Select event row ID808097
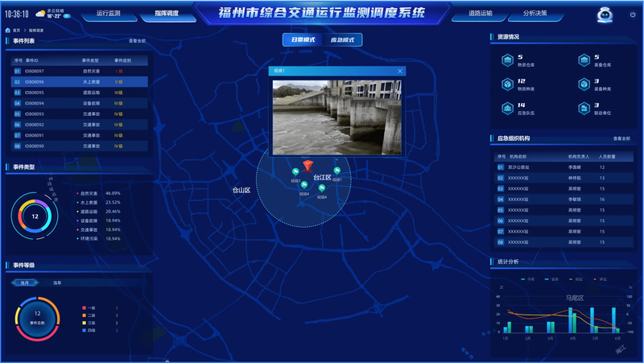The image size is (644, 363). point(79,71)
